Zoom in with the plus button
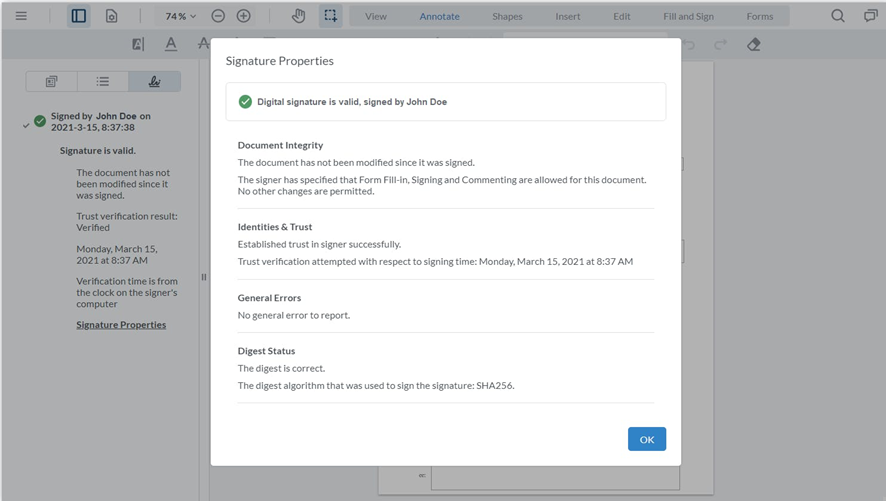Viewport: 886px width, 501px height. [x=244, y=16]
